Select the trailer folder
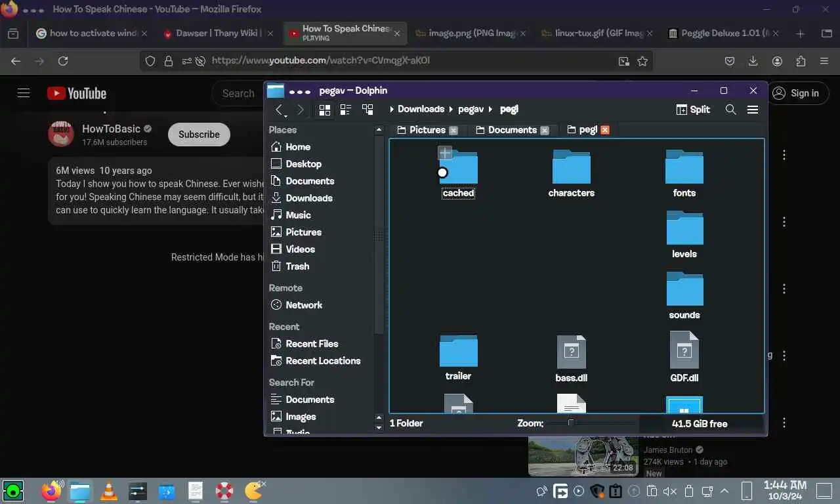The width and height of the screenshot is (840, 504). click(458, 358)
